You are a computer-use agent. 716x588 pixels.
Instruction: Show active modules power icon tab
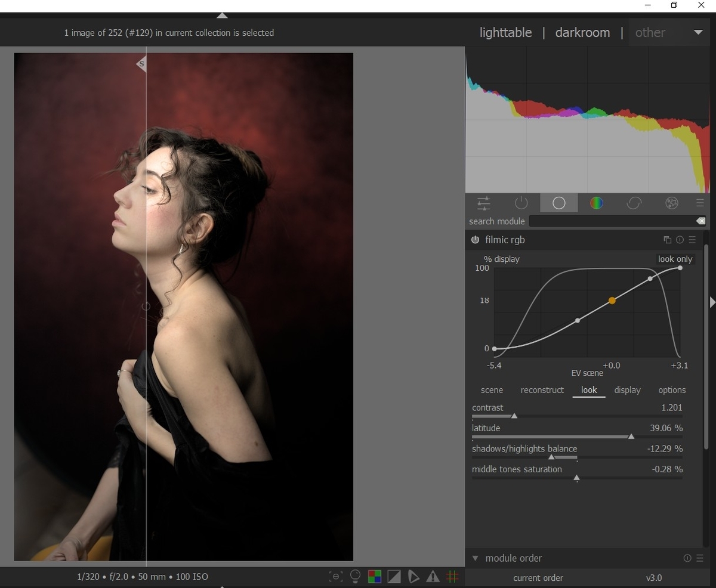coord(521,203)
